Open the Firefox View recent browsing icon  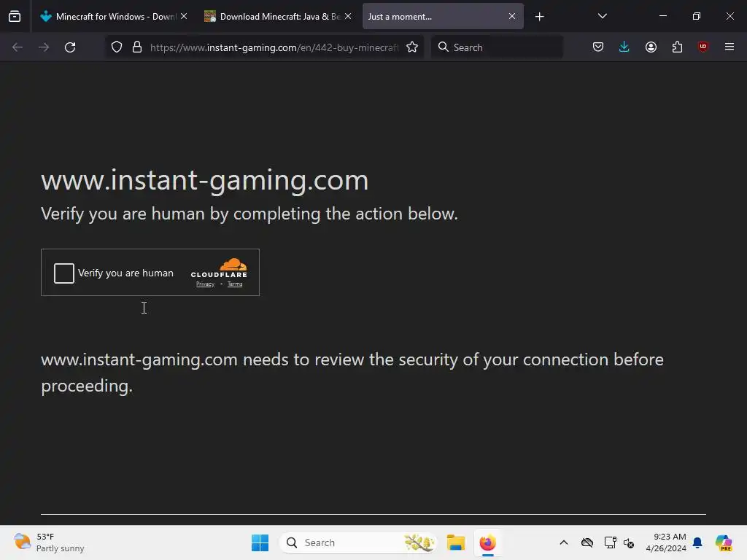click(15, 17)
